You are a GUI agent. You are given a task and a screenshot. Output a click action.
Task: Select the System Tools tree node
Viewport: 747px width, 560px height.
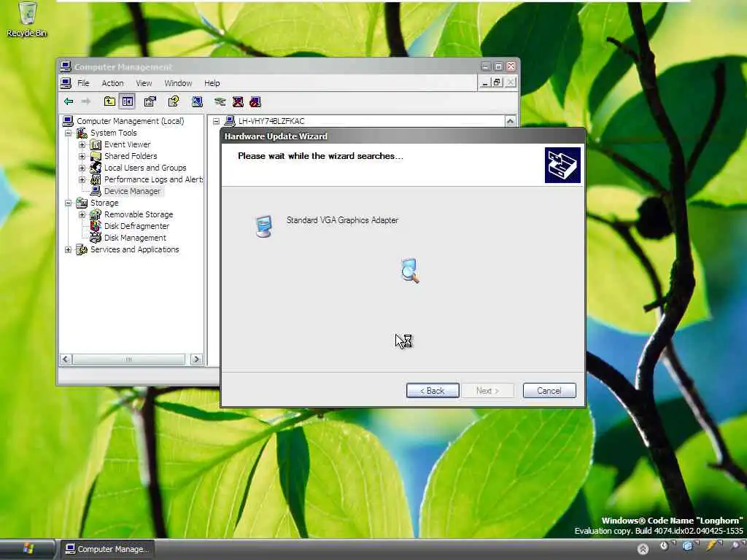coord(113,133)
